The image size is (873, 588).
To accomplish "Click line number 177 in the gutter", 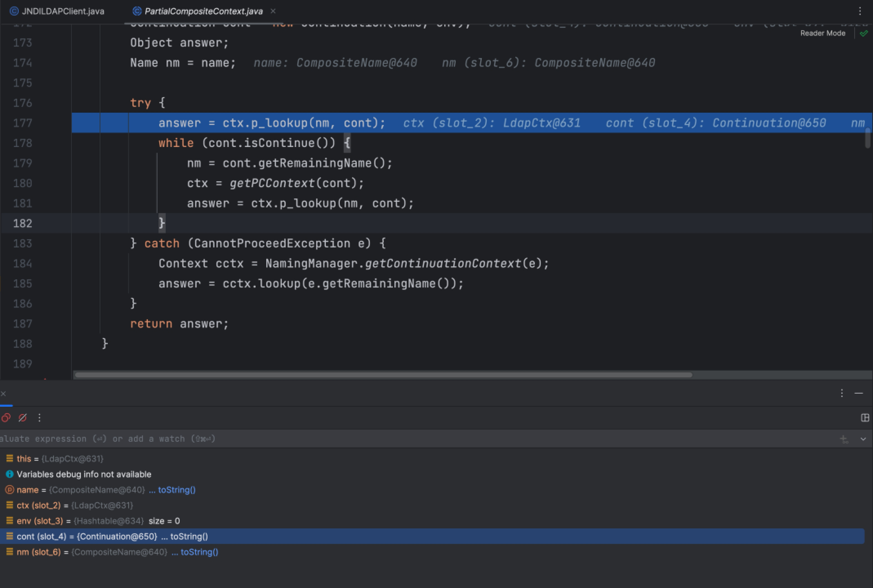I will pos(22,123).
